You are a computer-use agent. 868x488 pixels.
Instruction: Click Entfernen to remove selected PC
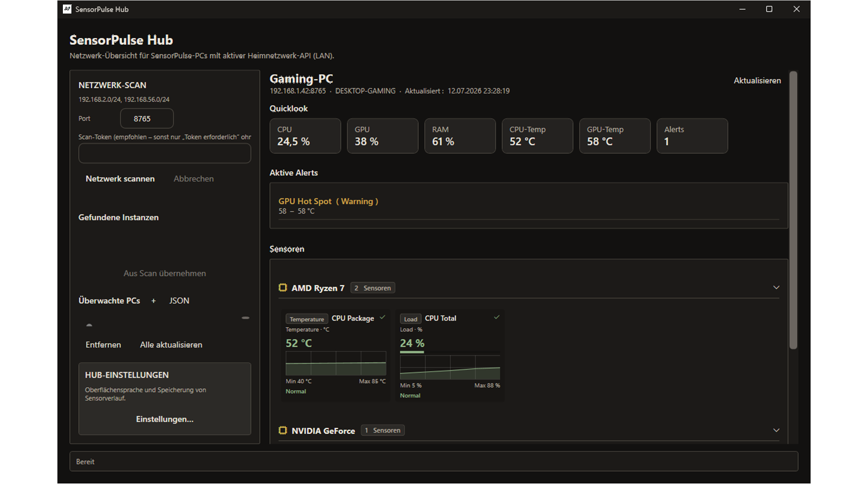point(103,345)
